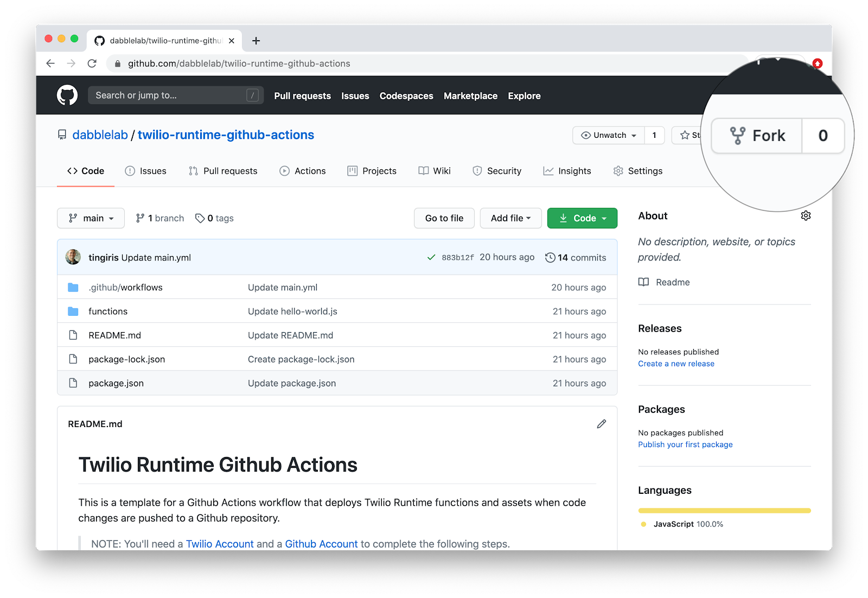Image resolution: width=868 pixels, height=598 pixels.
Task: Click the browser forward arrow
Action: tap(71, 63)
